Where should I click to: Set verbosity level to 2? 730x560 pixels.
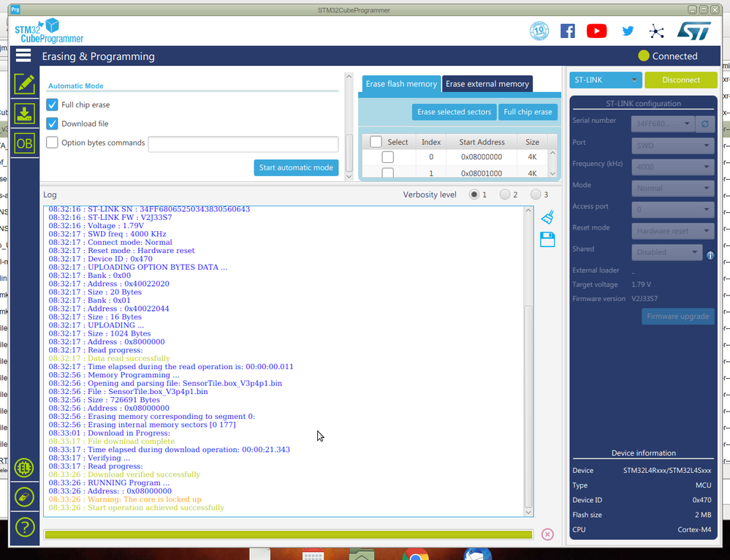[505, 194]
